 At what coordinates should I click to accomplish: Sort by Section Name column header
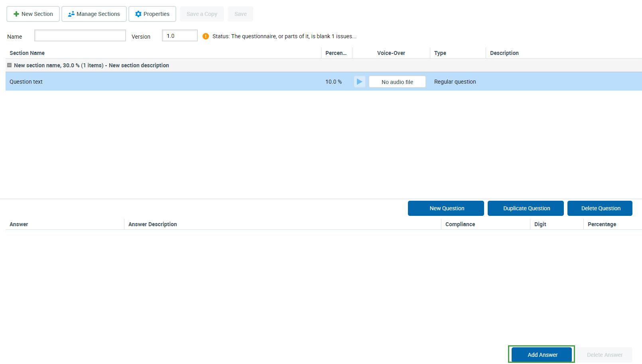coord(27,53)
